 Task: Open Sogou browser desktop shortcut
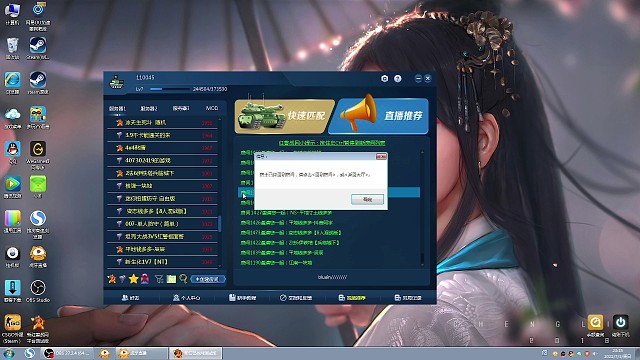(38, 224)
